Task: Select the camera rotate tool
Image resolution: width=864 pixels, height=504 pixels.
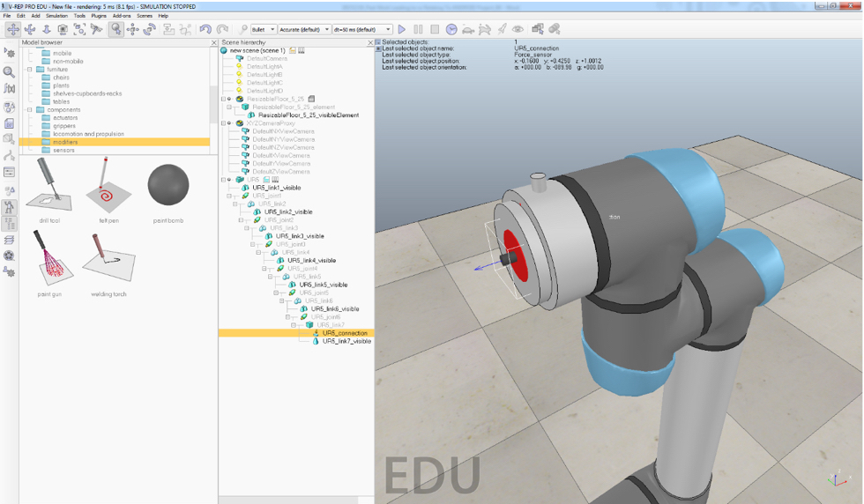Action: (30, 29)
